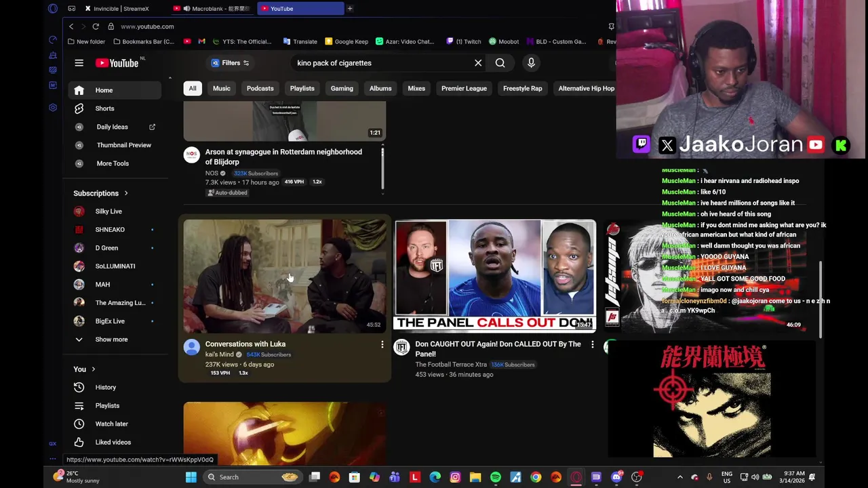Open MAH subscription channel
This screenshot has width=868, height=488.
(115, 285)
